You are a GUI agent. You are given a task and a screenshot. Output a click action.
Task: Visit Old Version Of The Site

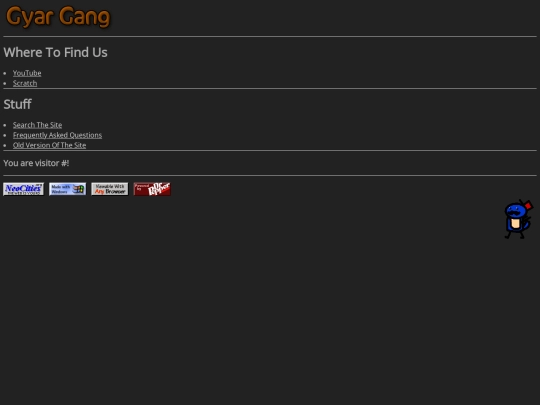(x=49, y=145)
